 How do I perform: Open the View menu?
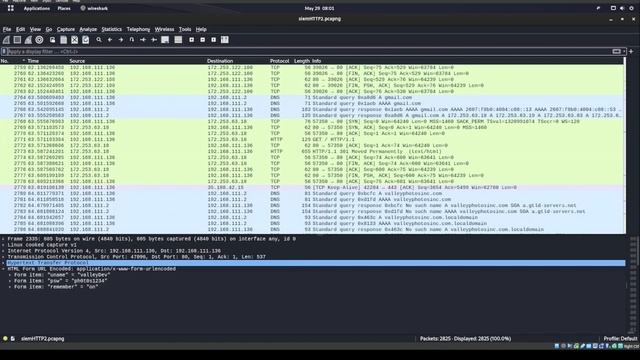click(35, 29)
